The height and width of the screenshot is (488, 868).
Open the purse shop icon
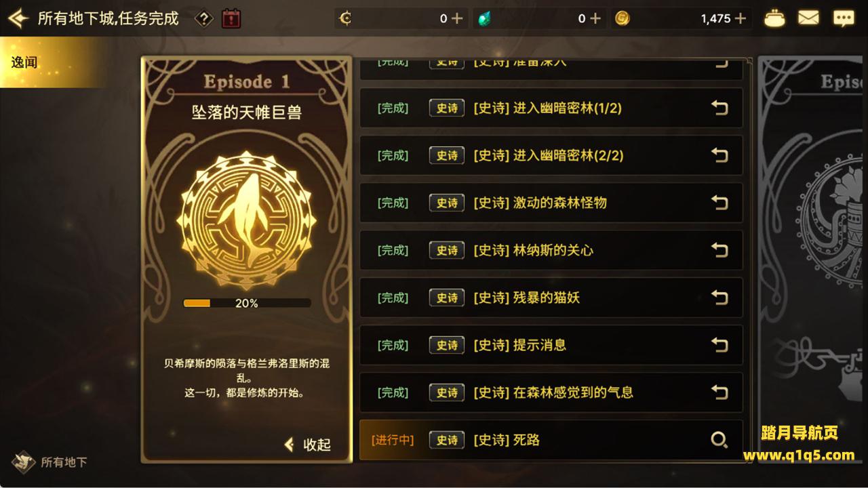click(774, 18)
